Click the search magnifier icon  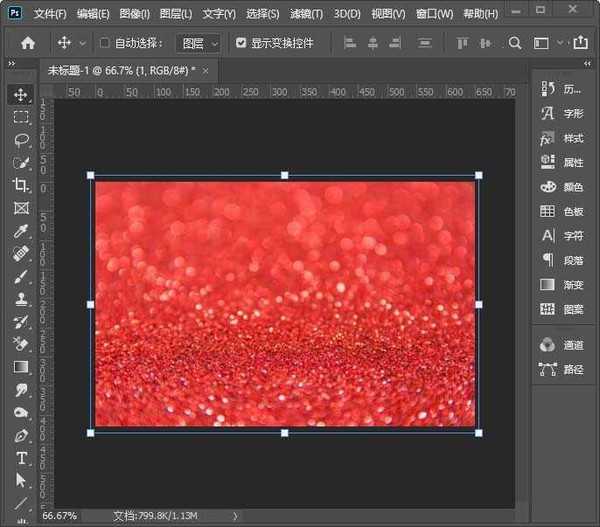pos(515,43)
